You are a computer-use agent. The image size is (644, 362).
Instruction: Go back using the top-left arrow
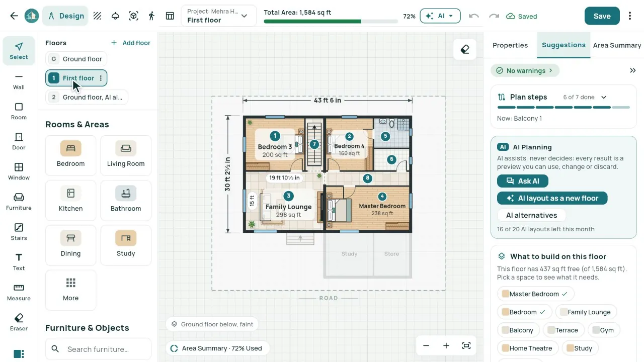pos(14,16)
